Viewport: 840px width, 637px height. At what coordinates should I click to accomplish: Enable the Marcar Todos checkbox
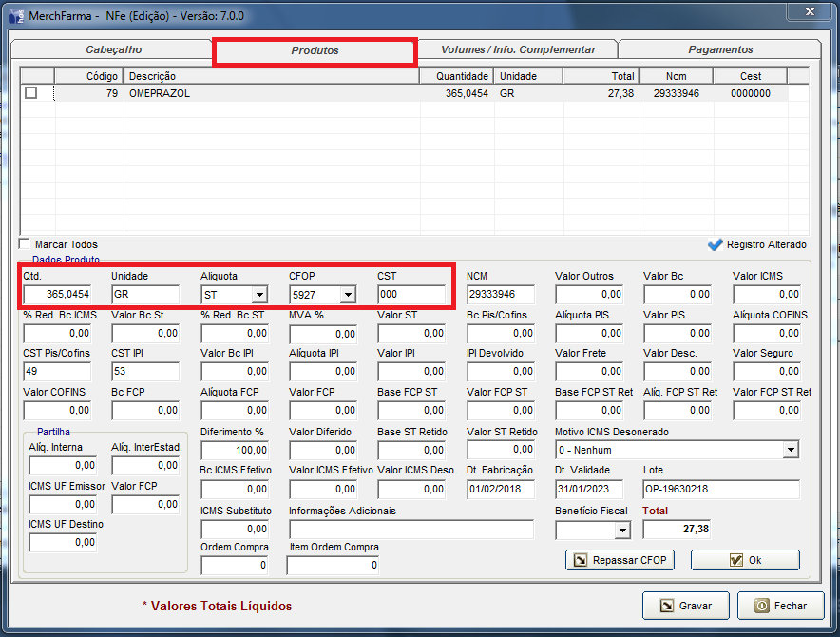(25, 244)
